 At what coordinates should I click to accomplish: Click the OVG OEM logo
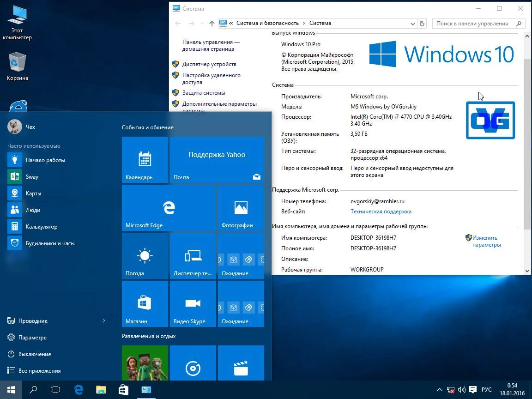tap(490, 120)
